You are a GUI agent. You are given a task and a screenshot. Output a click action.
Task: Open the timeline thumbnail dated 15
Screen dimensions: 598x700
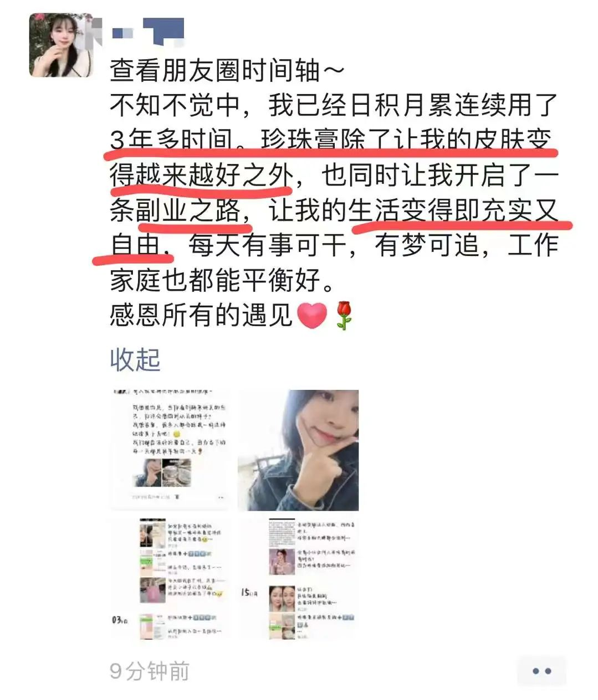click(298, 578)
